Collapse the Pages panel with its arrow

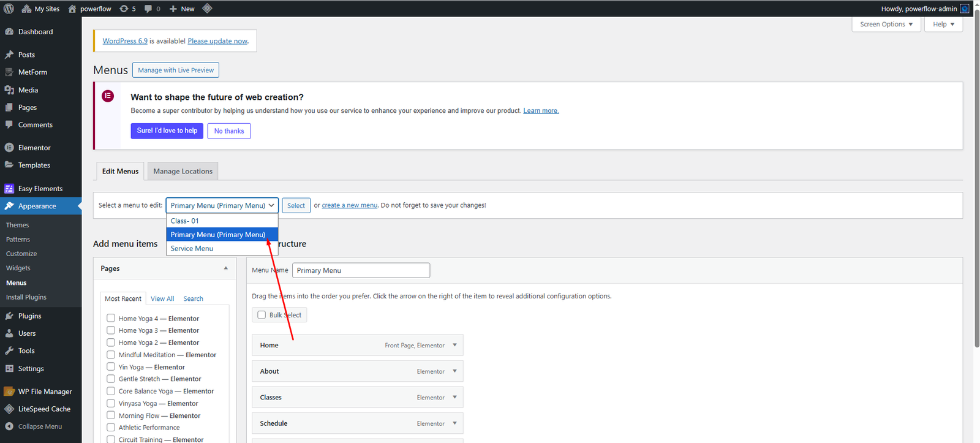coord(225,268)
